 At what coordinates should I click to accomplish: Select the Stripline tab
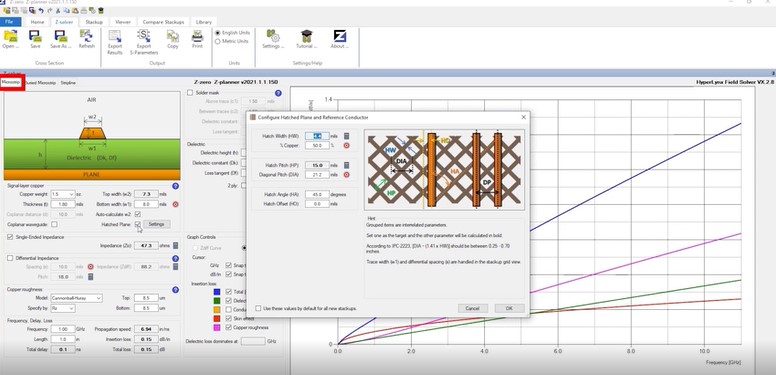[x=68, y=83]
